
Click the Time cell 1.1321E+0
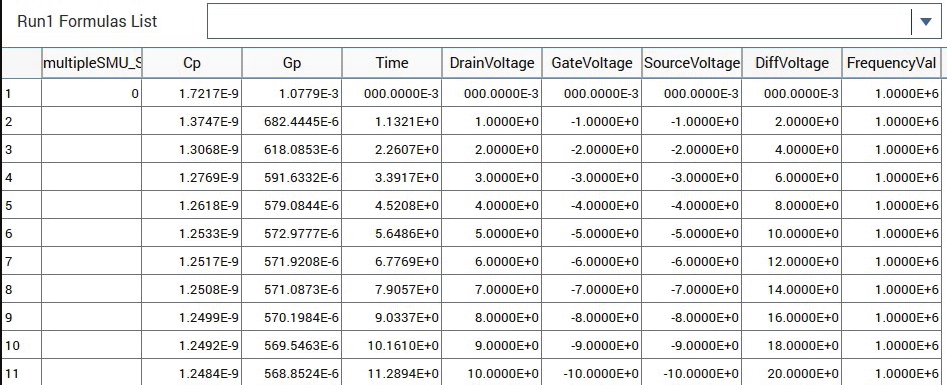[x=392, y=121]
